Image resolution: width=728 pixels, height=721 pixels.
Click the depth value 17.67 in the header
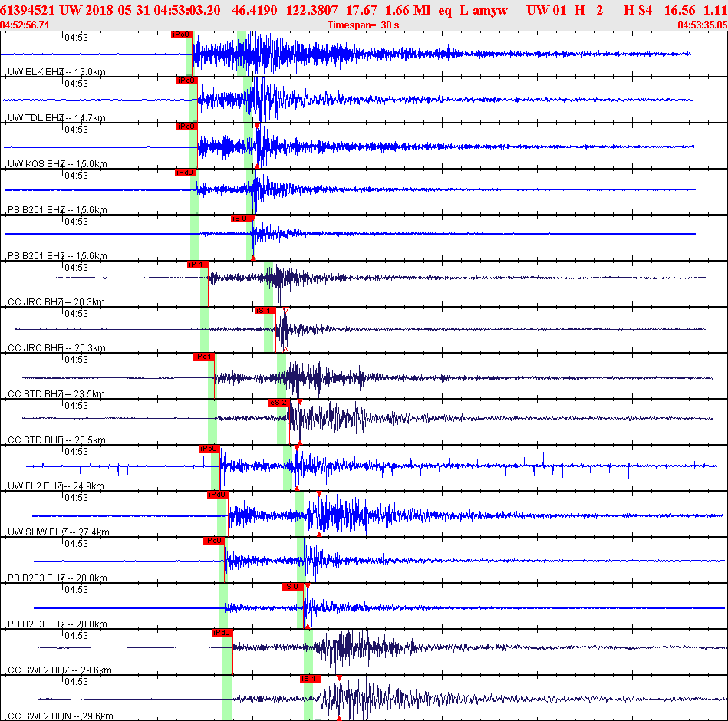click(361, 10)
